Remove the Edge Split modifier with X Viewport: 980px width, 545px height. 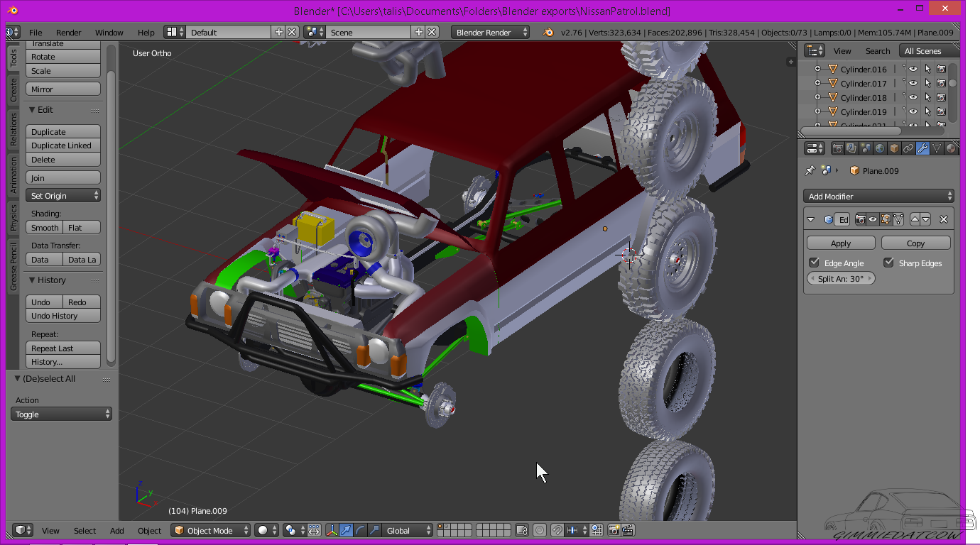[944, 220]
